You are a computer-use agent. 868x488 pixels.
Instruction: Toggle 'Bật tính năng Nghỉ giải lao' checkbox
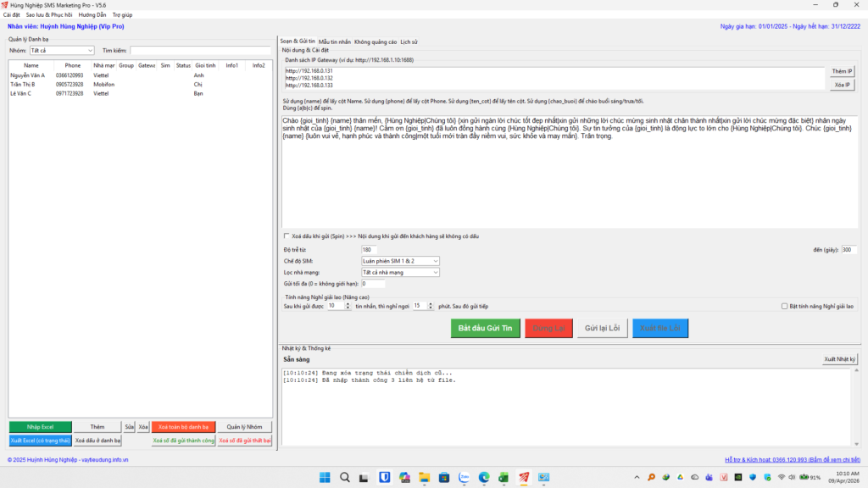(x=784, y=306)
